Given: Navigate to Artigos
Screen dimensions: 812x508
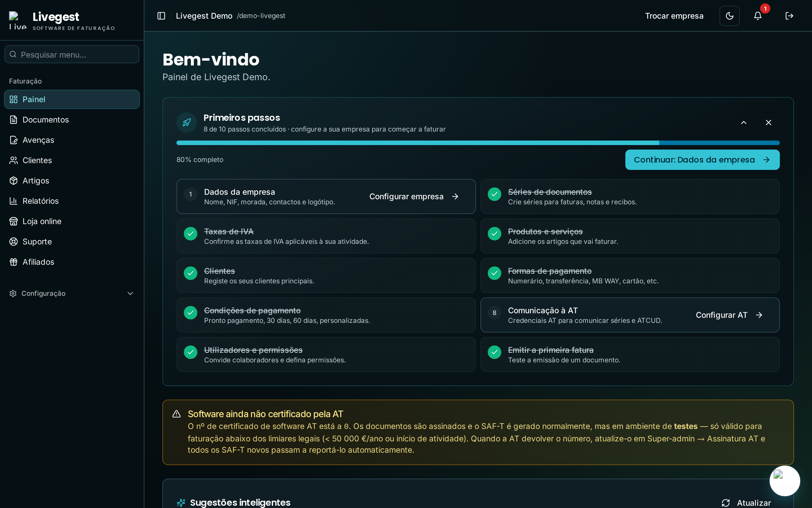Looking at the screenshot, I should pos(72,180).
